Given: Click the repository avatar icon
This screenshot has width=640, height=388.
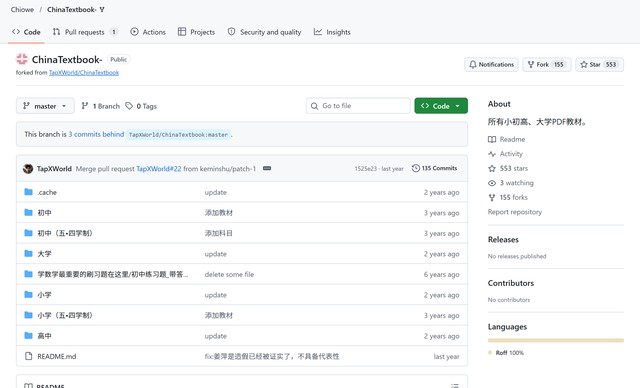Looking at the screenshot, I should pos(22,59).
